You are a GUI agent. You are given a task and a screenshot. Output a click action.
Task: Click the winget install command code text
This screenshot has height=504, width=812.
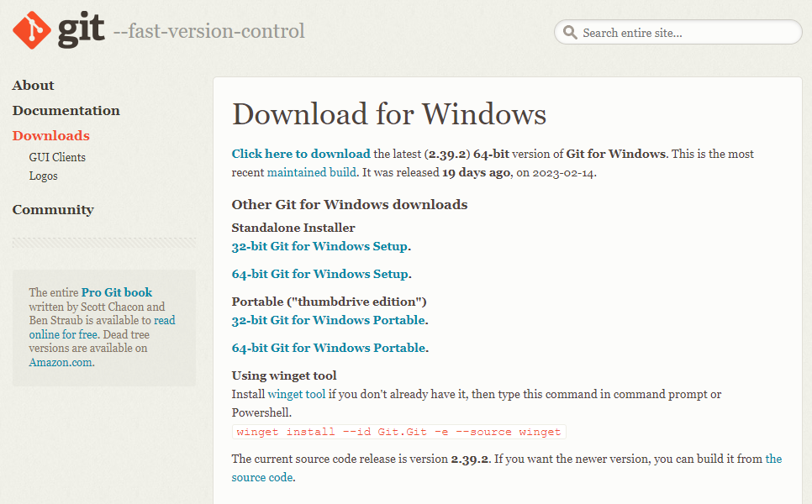398,432
